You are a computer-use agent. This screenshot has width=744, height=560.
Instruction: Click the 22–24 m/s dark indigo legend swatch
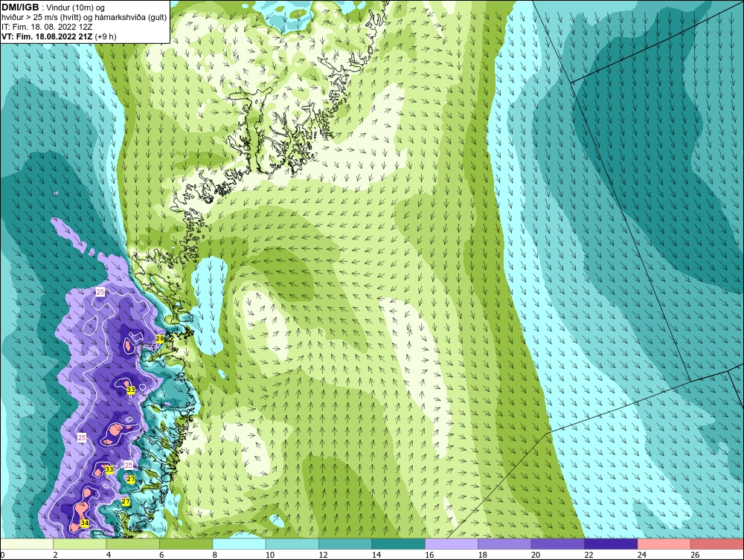pyautogui.click(x=611, y=544)
